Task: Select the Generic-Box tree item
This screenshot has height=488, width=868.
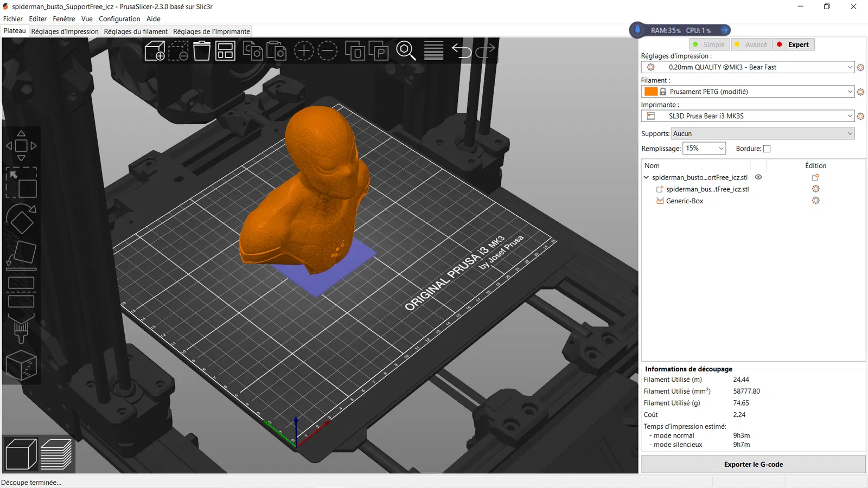Action: (684, 201)
